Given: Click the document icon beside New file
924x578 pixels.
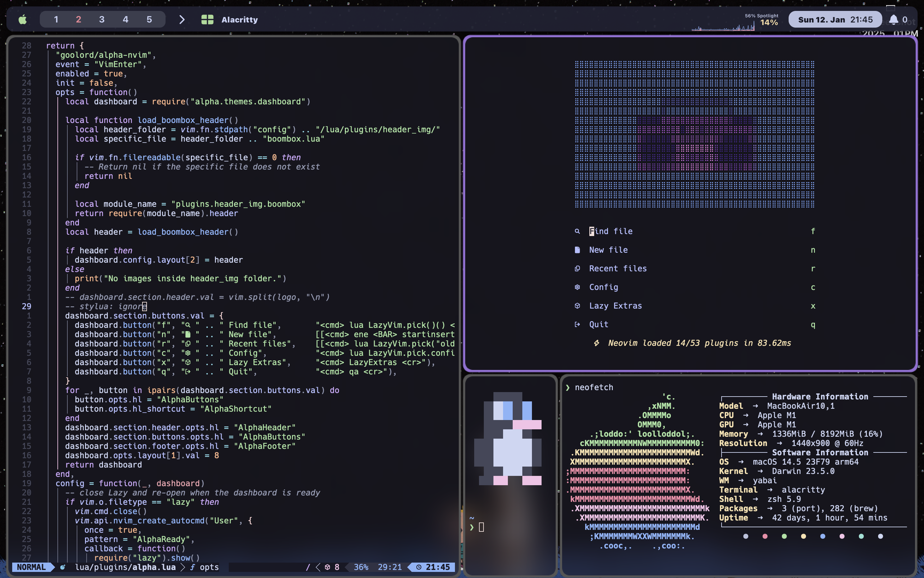Looking at the screenshot, I should pos(577,250).
